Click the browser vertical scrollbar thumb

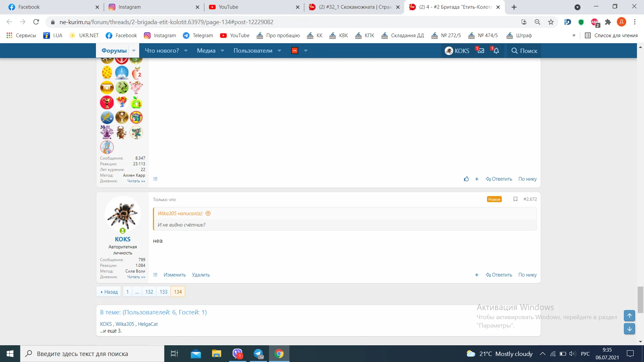tap(640, 299)
